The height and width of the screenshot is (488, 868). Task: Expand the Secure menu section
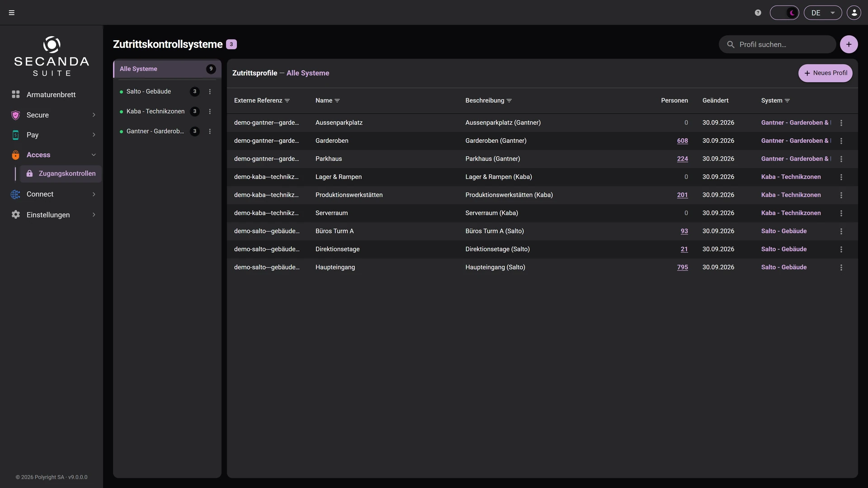click(x=53, y=115)
